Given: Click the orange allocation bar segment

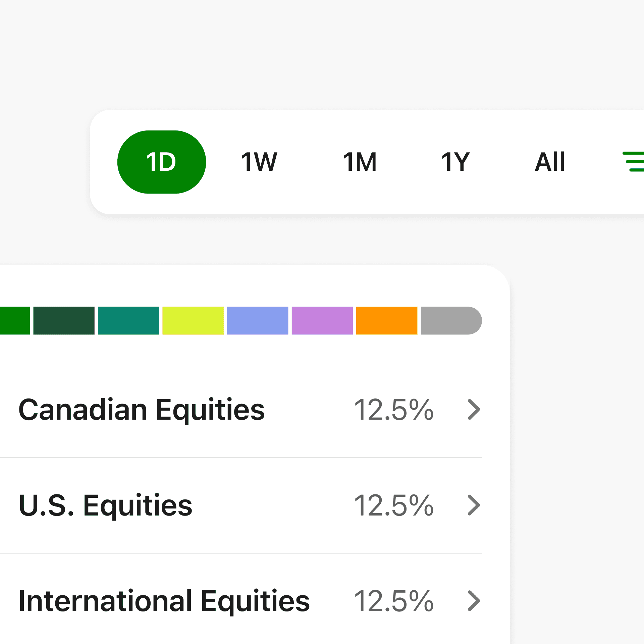Looking at the screenshot, I should (x=386, y=321).
